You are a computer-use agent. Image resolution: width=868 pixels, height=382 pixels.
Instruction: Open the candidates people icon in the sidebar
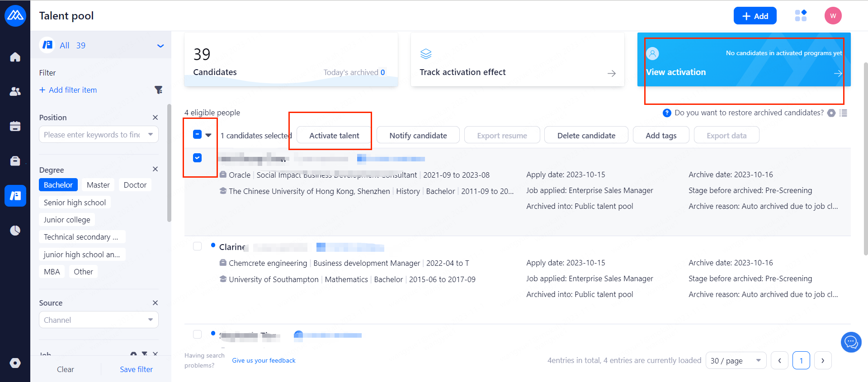pyautogui.click(x=15, y=91)
